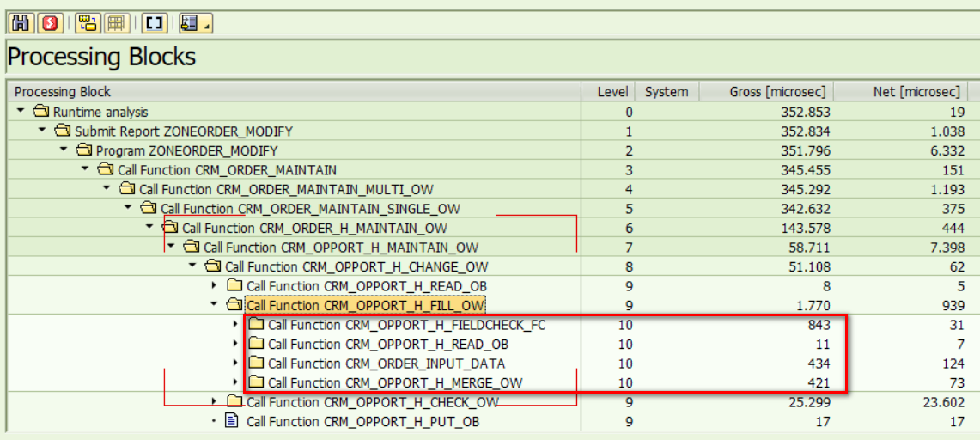
Task: Click Processing Blocks title text
Action: click(x=101, y=58)
